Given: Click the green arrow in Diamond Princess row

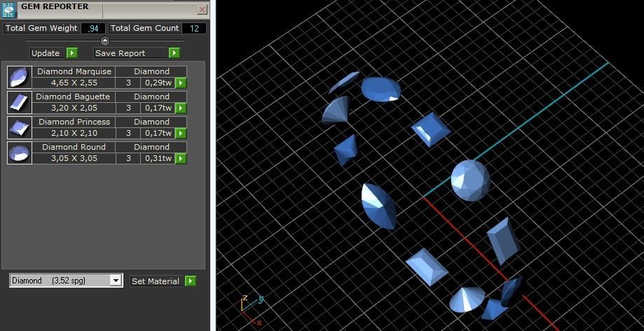Looking at the screenshot, I should point(181,133).
